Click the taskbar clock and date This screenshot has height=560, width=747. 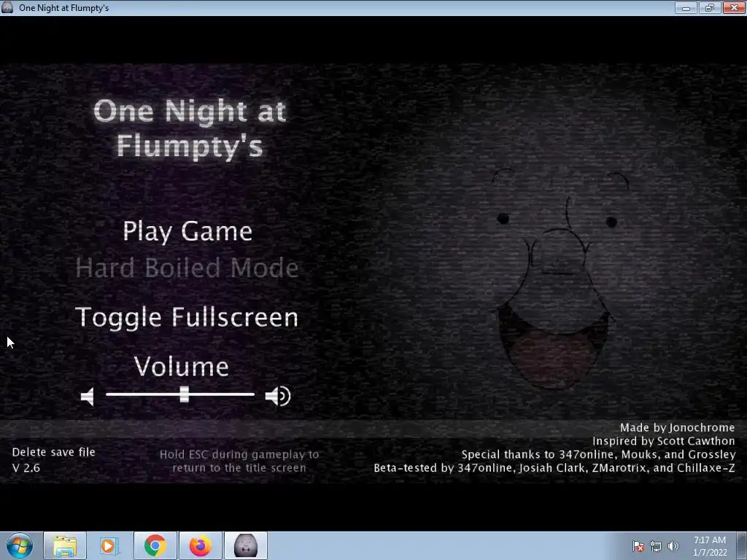tap(709, 546)
